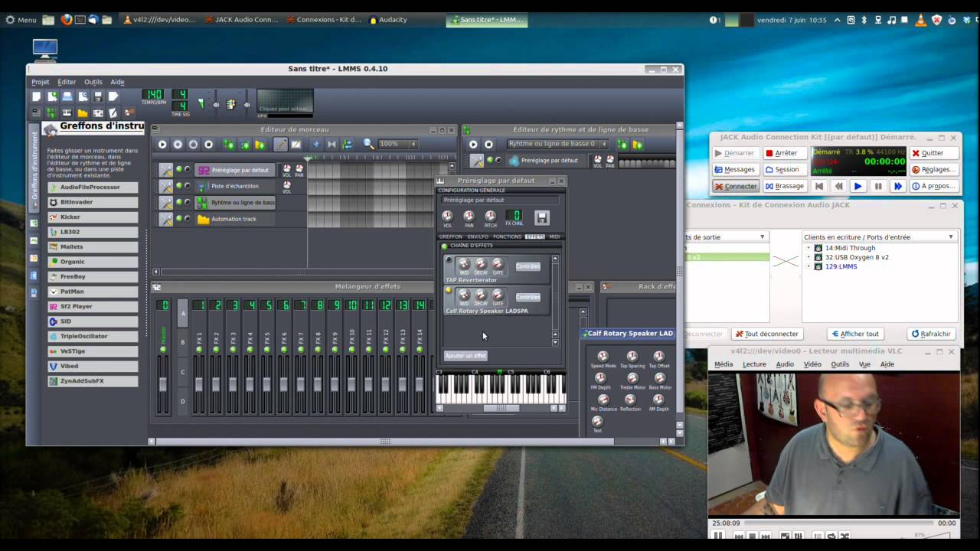Image resolution: width=980 pixels, height=551 pixels.
Task: Mute the Piste d'échantillon track
Action: click(x=179, y=186)
